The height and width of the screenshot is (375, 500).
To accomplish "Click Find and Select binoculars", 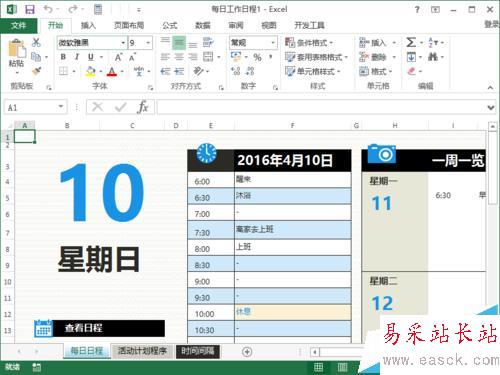I will (x=433, y=57).
